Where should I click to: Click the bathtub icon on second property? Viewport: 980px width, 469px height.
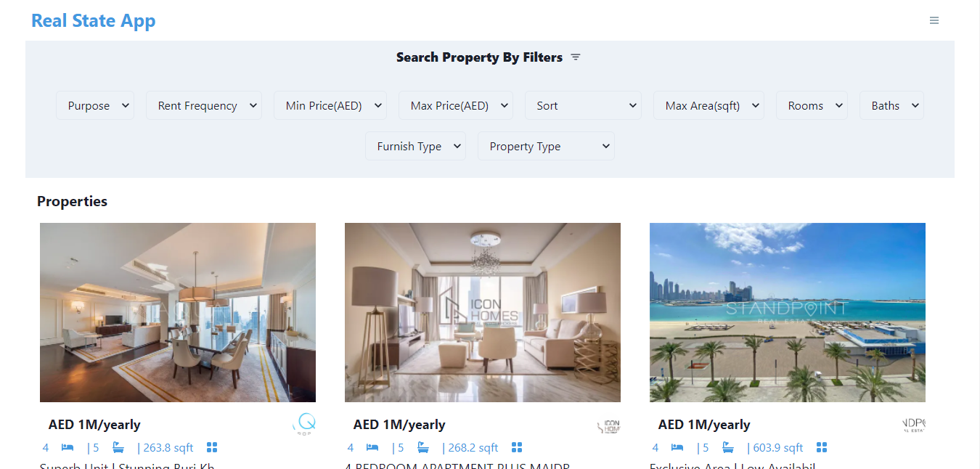[x=422, y=447]
